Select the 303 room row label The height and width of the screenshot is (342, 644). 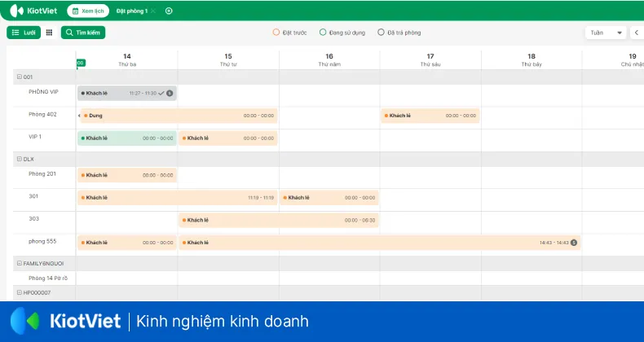pos(33,218)
